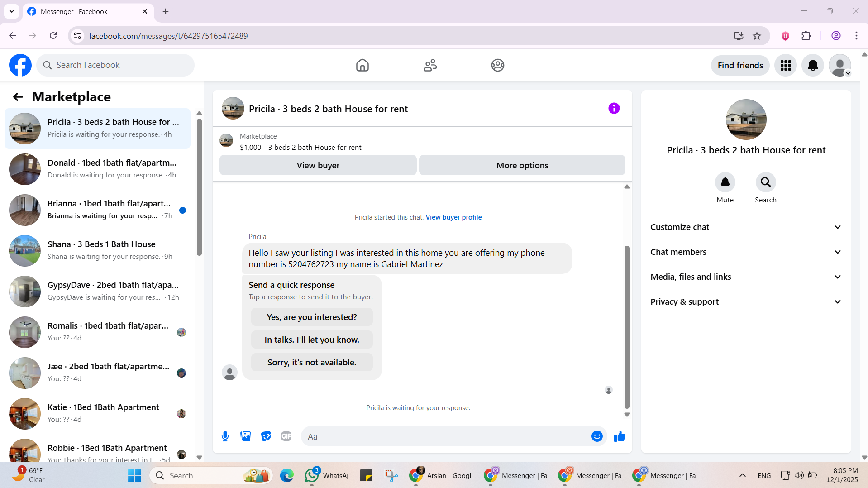The height and width of the screenshot is (488, 868).
Task: Open conversation information icon in chat header
Action: [x=614, y=108]
